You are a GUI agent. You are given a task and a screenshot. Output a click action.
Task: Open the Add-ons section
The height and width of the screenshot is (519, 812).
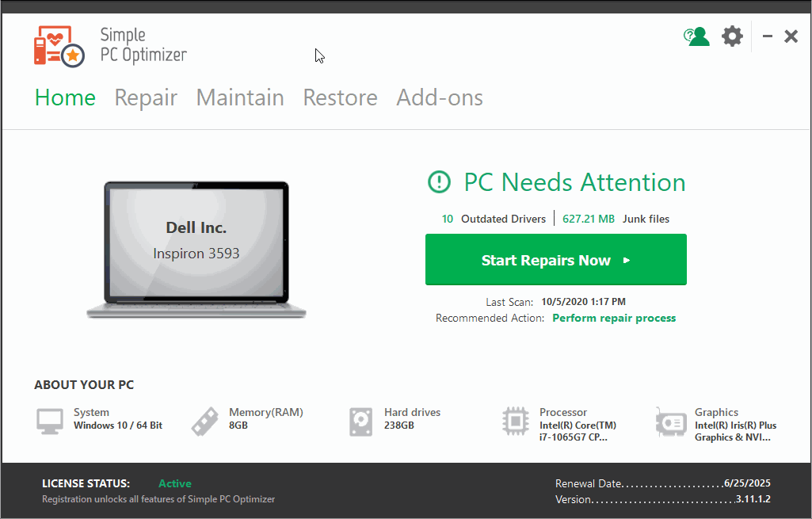click(439, 97)
